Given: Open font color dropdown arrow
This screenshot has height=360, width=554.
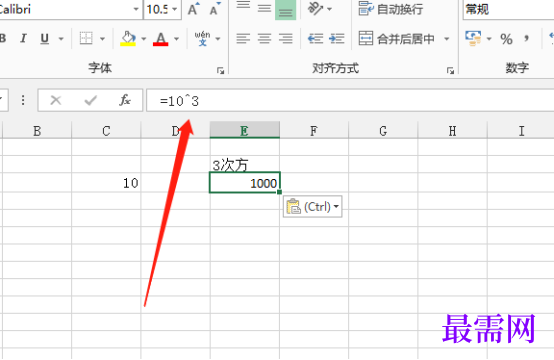Looking at the screenshot, I should (176, 39).
